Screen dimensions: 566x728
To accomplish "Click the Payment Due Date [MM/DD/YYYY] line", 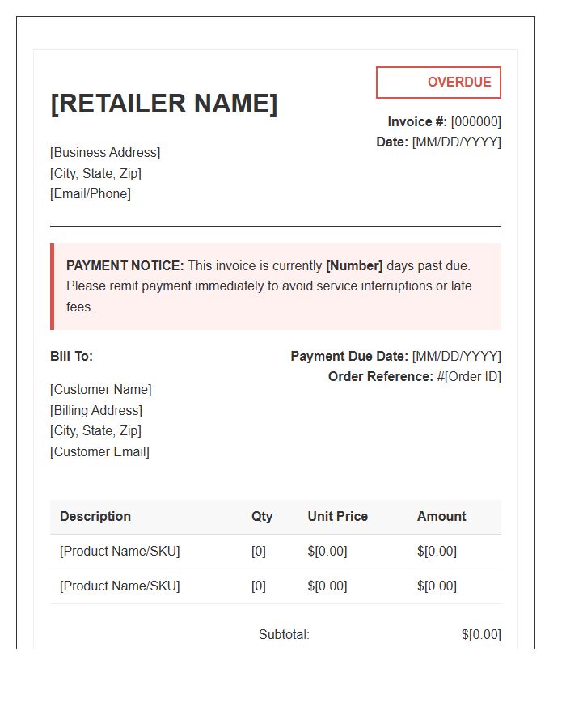I will coord(395,356).
